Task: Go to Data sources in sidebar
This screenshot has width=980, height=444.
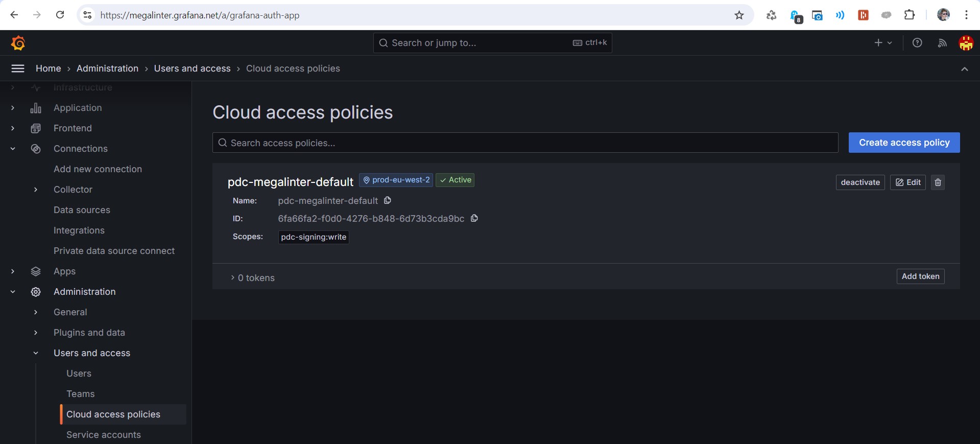Action: 82,210
